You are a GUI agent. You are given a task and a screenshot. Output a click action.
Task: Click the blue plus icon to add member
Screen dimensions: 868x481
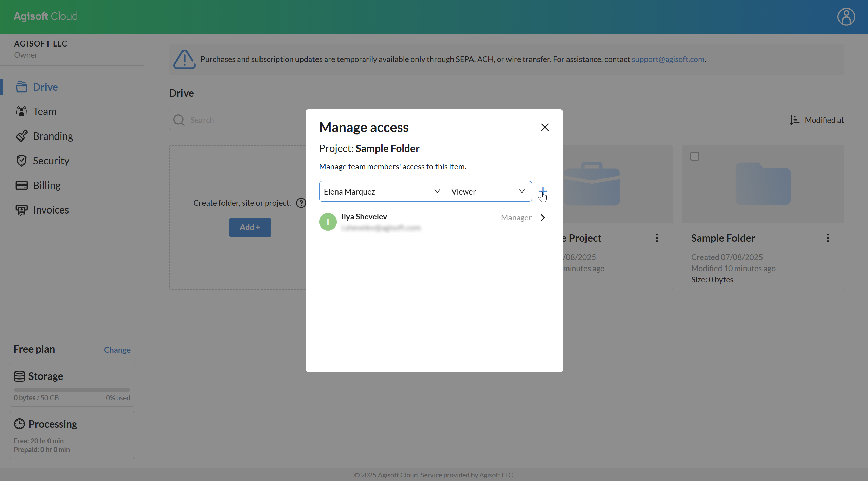coord(543,191)
